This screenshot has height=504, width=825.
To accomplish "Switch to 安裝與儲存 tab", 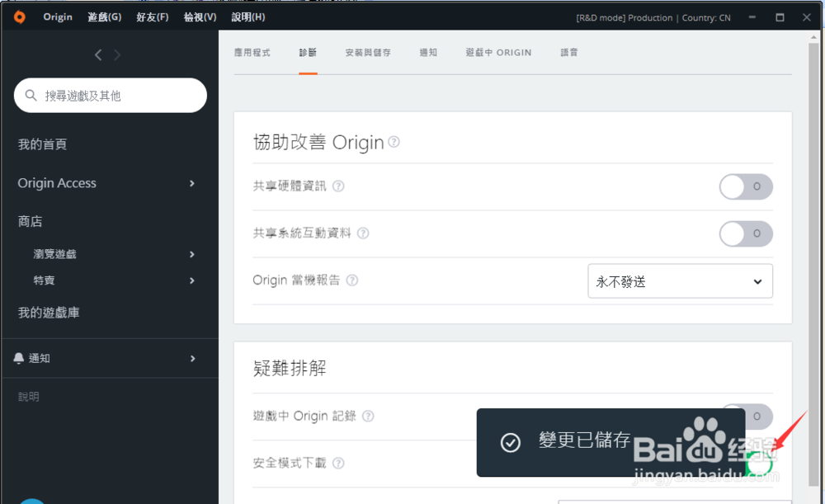I will pos(368,53).
